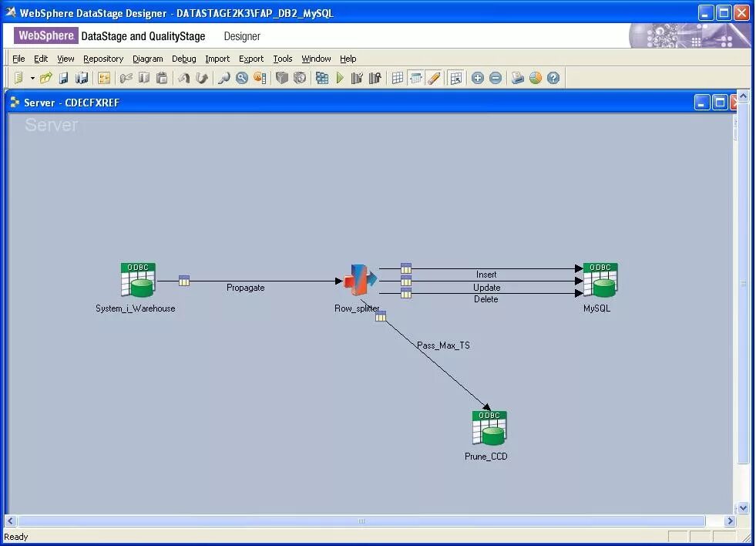Viewport: 756px width, 546px height.
Task: Click the Undo toolbar icon
Action: tap(183, 77)
